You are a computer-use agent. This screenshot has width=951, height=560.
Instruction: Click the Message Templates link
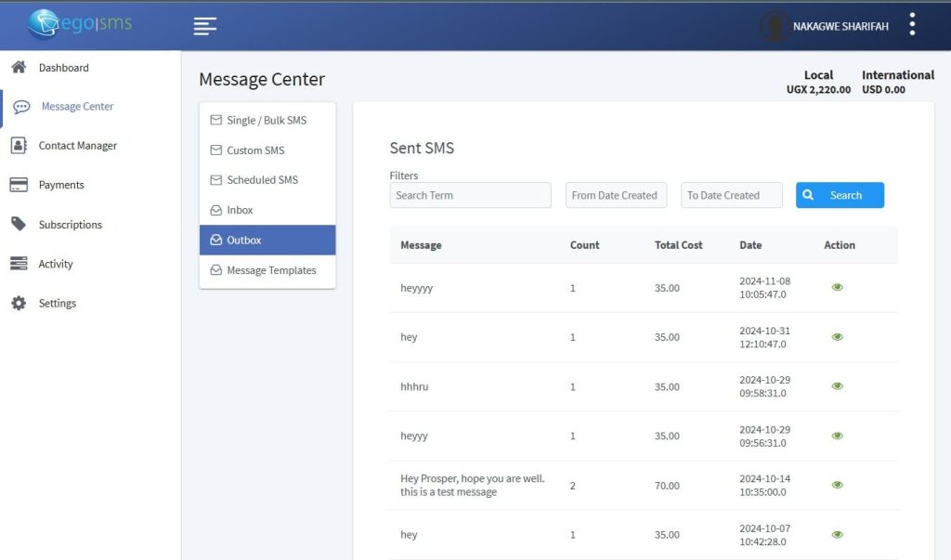click(x=271, y=270)
